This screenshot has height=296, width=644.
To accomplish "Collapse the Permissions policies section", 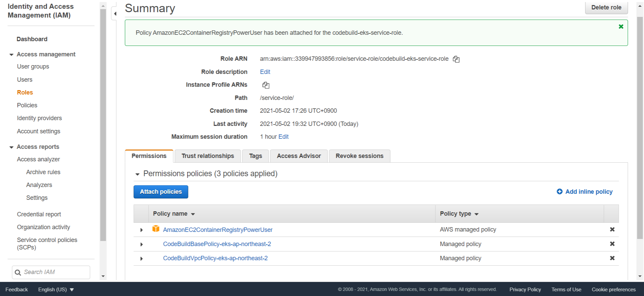I will [x=137, y=174].
